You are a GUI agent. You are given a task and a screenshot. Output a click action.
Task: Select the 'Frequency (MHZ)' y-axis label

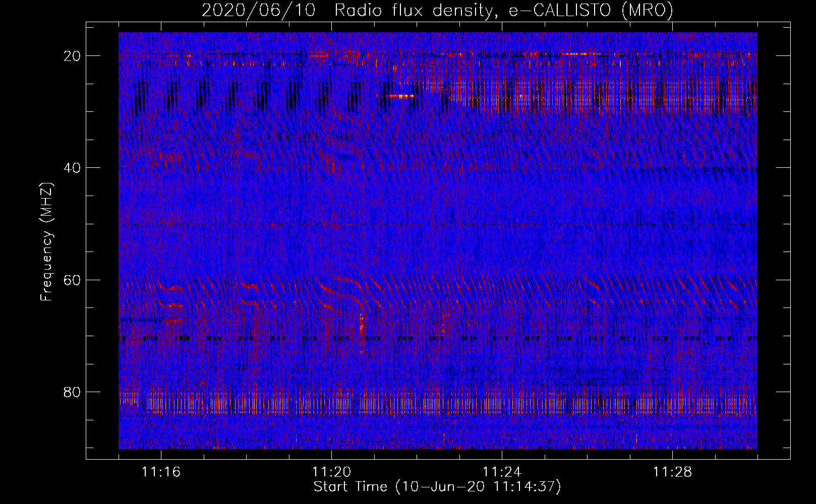46,242
